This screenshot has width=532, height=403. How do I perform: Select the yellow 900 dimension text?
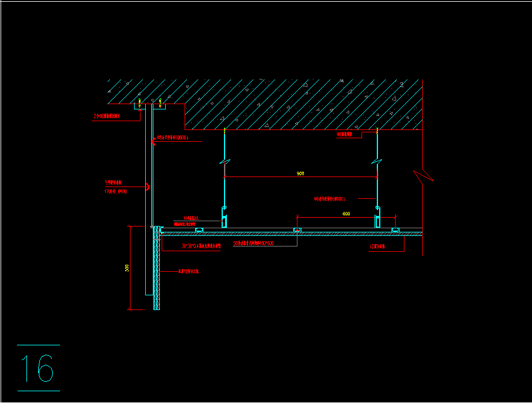pyautogui.click(x=300, y=174)
